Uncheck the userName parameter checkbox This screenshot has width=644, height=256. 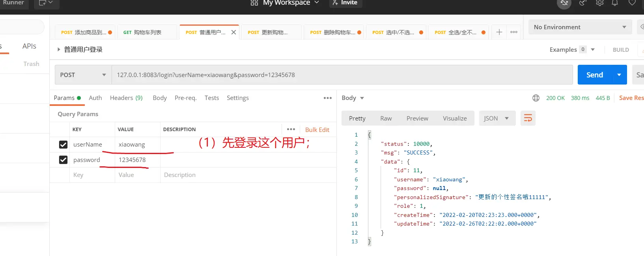63,145
